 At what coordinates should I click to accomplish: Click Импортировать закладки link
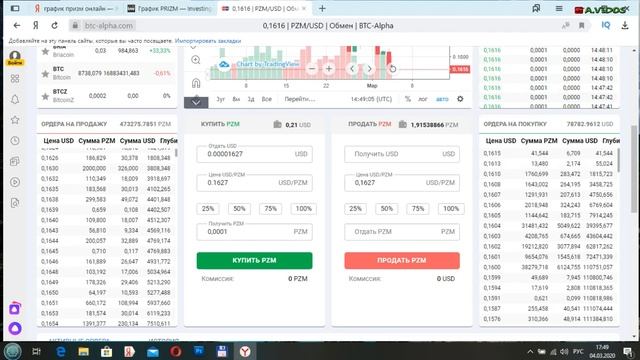click(x=208, y=41)
